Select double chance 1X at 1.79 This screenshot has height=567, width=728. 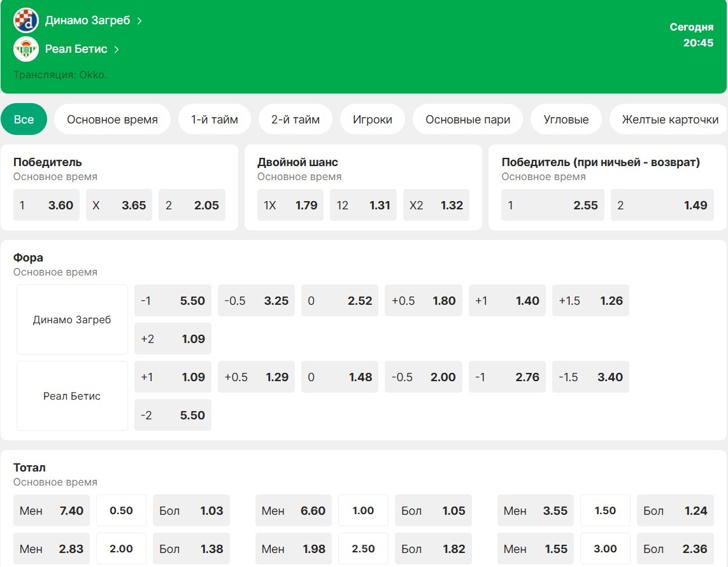pos(290,206)
